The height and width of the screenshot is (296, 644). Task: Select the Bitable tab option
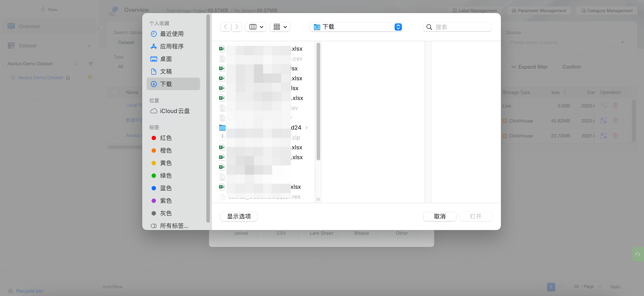point(361,233)
